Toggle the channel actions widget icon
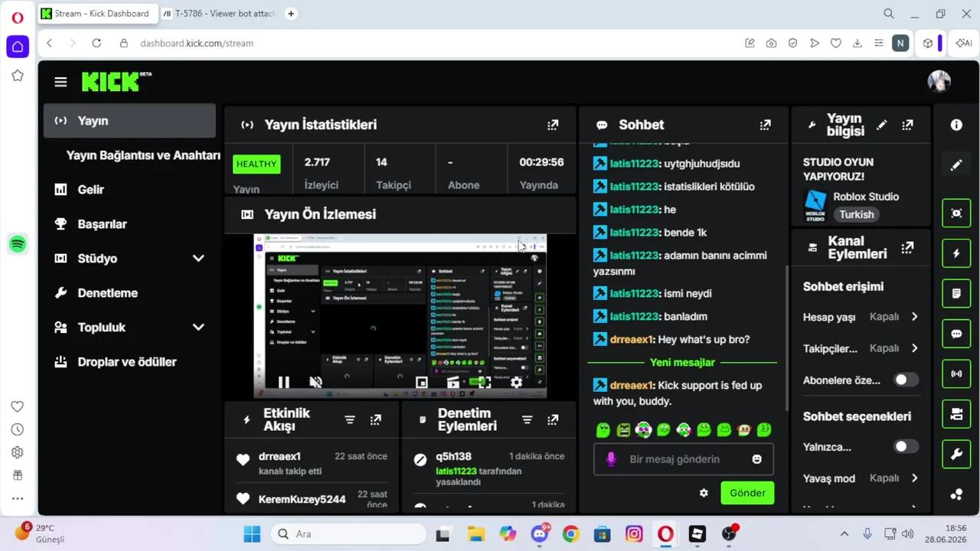The width and height of the screenshot is (980, 551). pos(956,414)
